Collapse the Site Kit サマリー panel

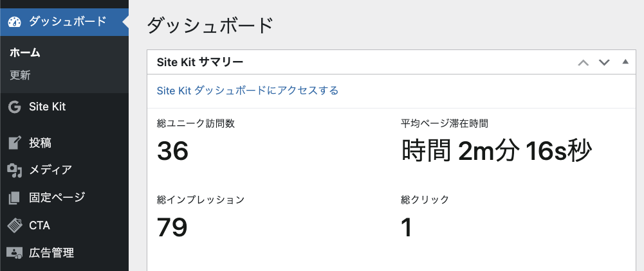click(625, 62)
